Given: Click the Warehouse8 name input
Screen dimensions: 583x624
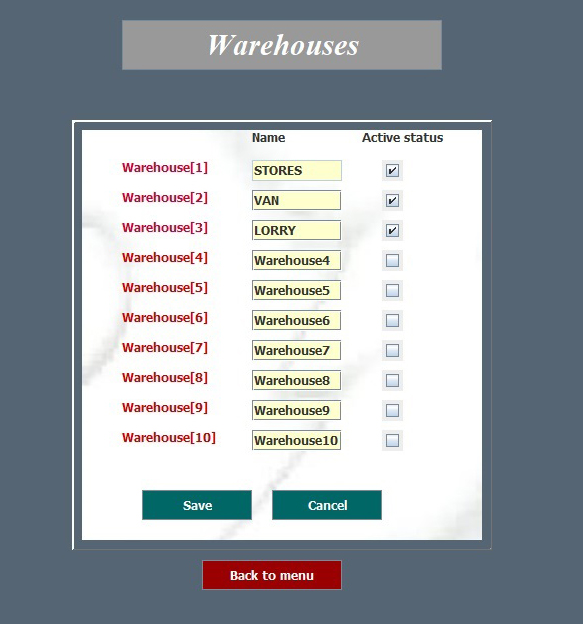Looking at the screenshot, I should (x=296, y=380).
